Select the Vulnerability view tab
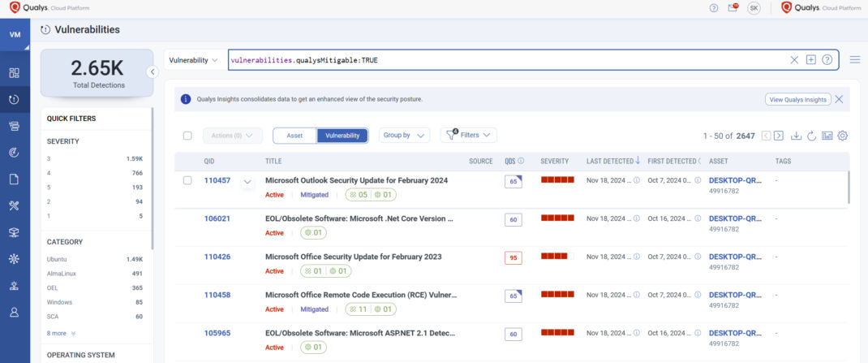 click(x=342, y=136)
